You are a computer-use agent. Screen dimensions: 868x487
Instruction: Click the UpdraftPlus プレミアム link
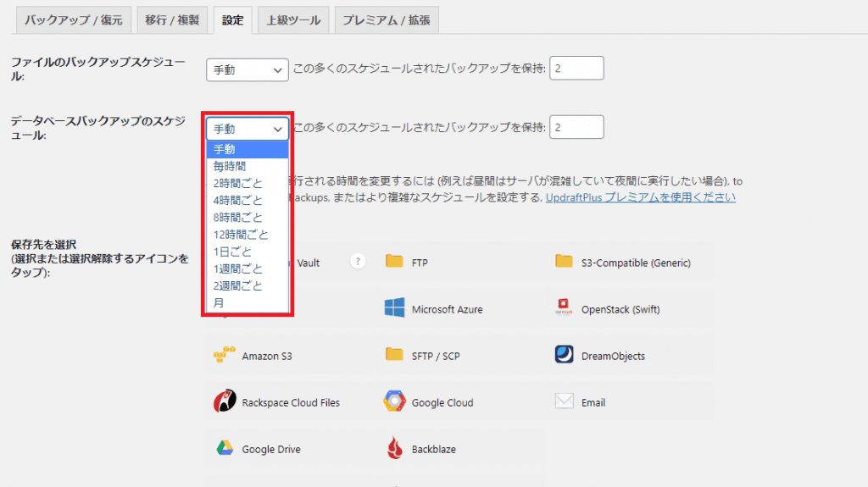640,197
